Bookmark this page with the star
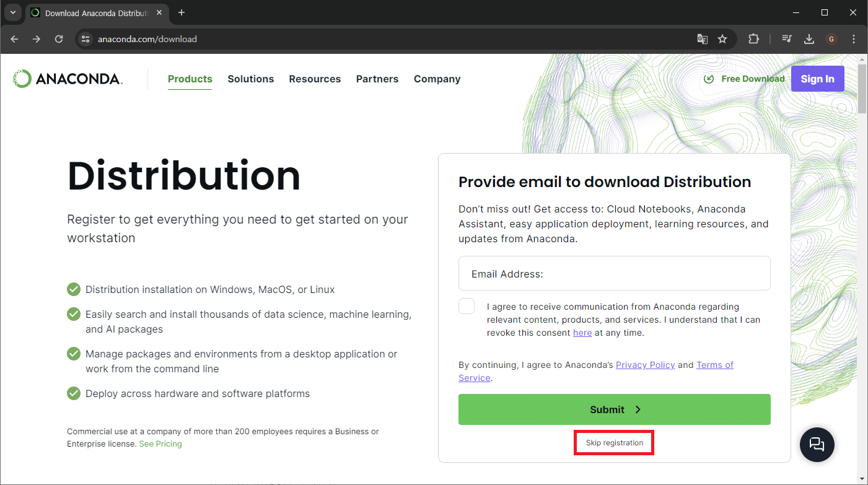Viewport: 868px width, 485px height. (722, 39)
